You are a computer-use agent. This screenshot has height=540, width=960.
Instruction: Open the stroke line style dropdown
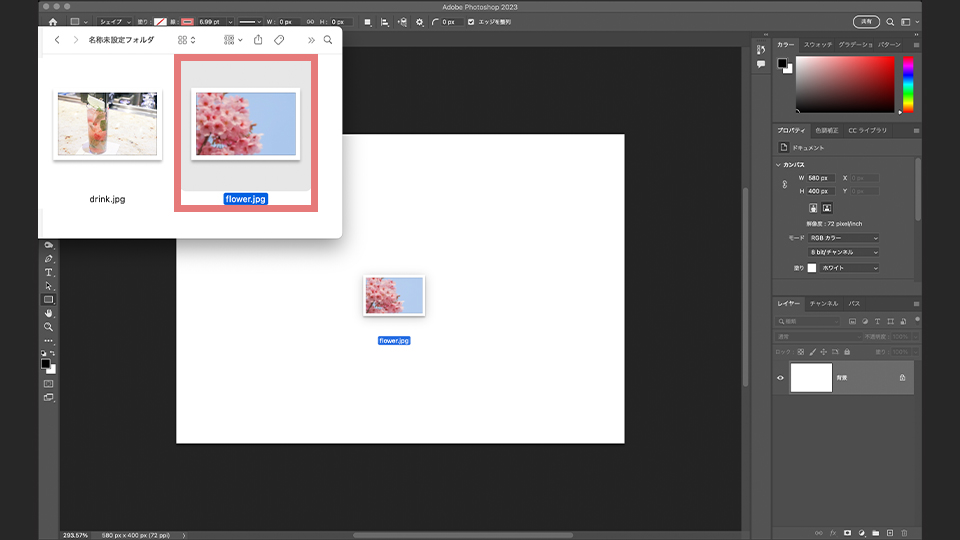tap(250, 22)
